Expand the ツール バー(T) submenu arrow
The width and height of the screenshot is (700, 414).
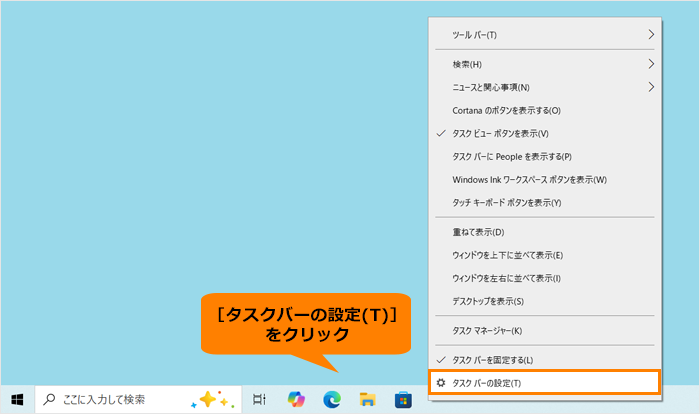651,34
